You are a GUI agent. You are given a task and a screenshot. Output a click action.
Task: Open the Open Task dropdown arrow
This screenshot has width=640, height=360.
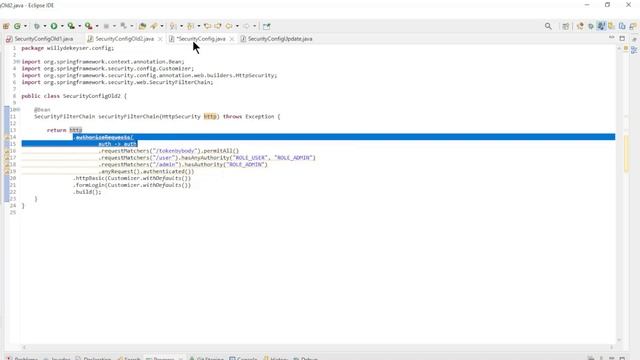pos(162,26)
